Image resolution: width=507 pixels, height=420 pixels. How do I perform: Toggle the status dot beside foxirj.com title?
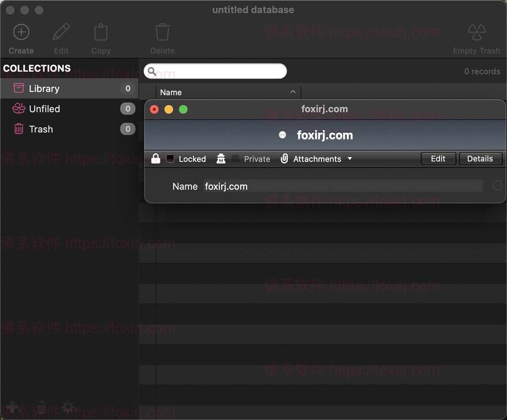pos(281,135)
